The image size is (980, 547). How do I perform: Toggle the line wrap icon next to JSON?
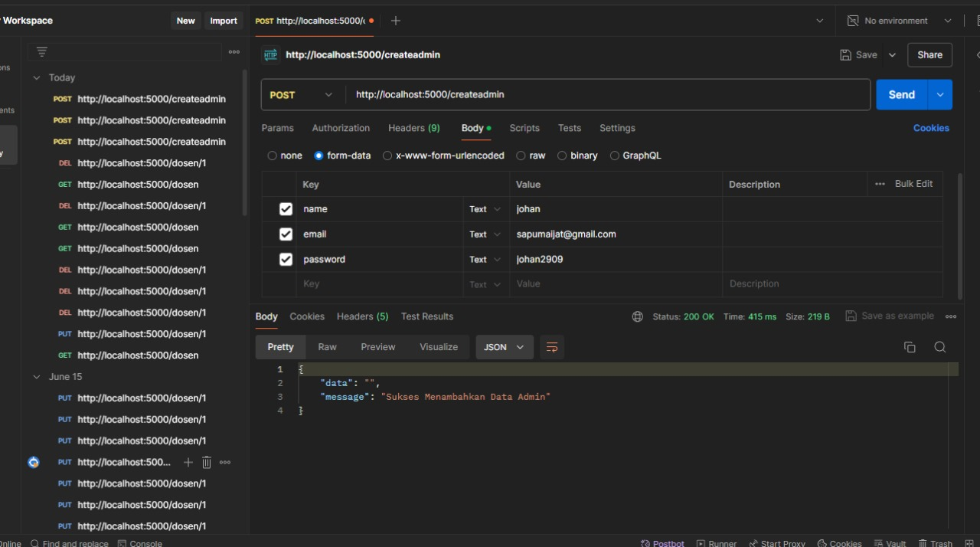tap(552, 347)
